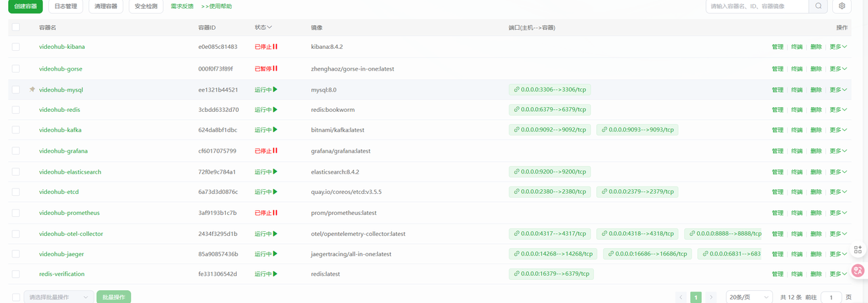
Task: Click the page number jump field
Action: tap(831, 297)
